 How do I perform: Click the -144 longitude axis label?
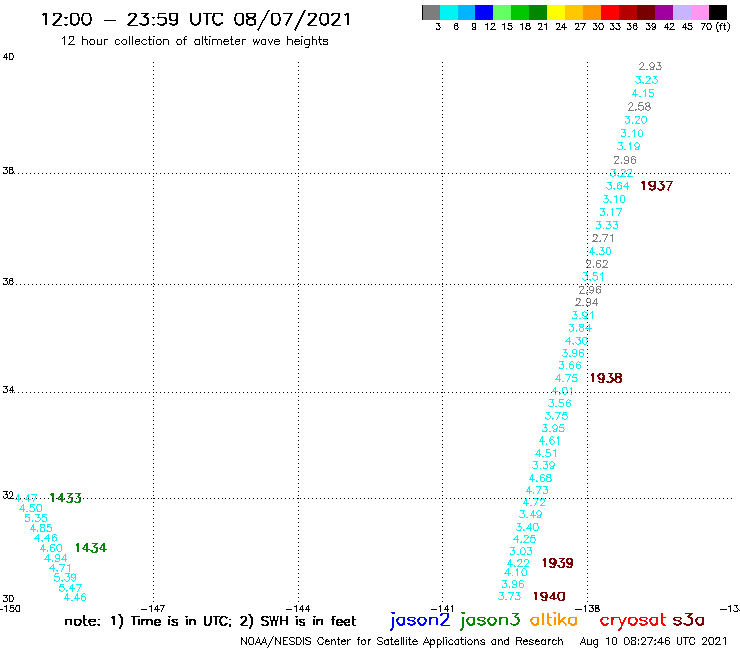click(298, 609)
